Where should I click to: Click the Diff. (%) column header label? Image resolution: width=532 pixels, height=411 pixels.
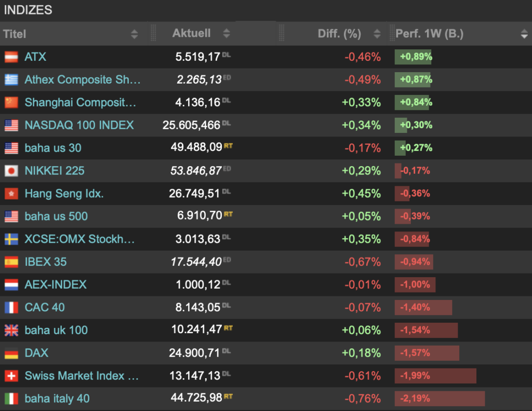click(339, 34)
